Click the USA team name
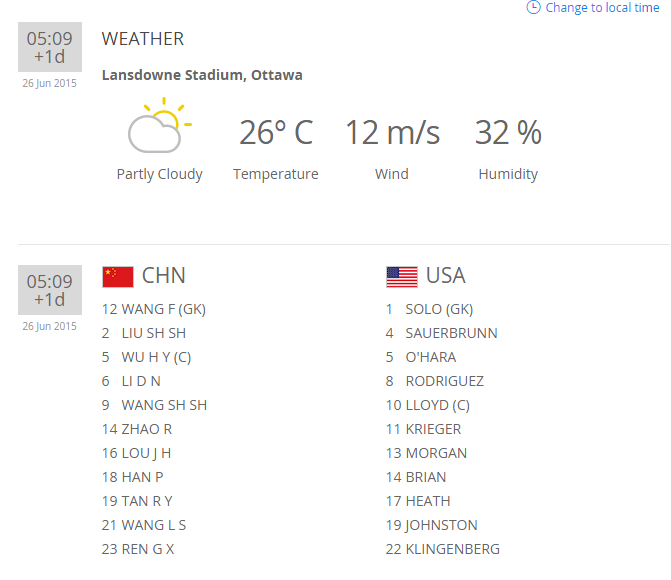This screenshot has width=671, height=580. 446,276
